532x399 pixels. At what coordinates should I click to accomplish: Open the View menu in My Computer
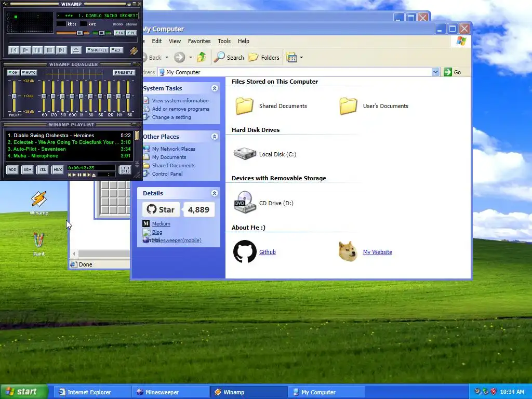(x=175, y=41)
